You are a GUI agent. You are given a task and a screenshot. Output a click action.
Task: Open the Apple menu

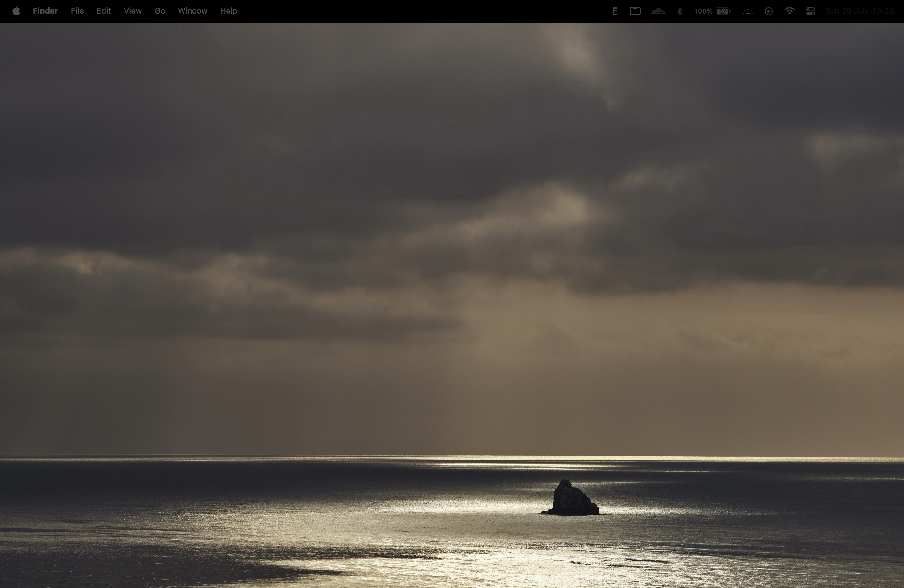tap(16, 11)
